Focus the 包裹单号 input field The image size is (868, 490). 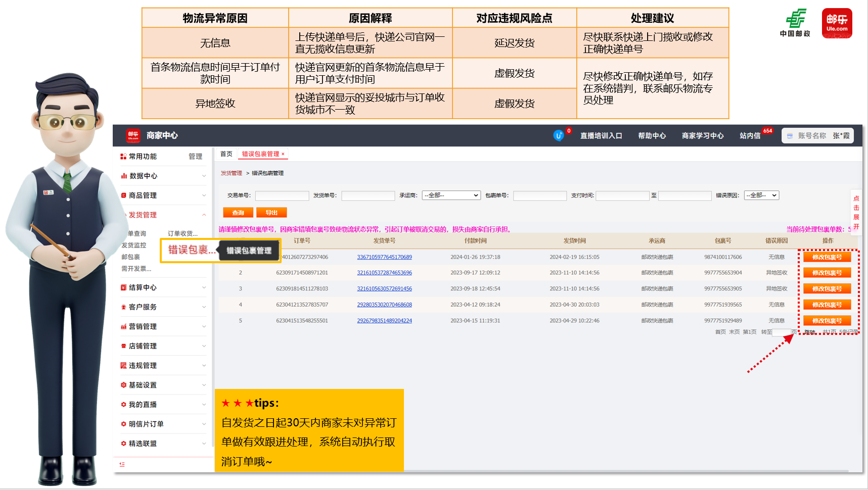point(540,196)
